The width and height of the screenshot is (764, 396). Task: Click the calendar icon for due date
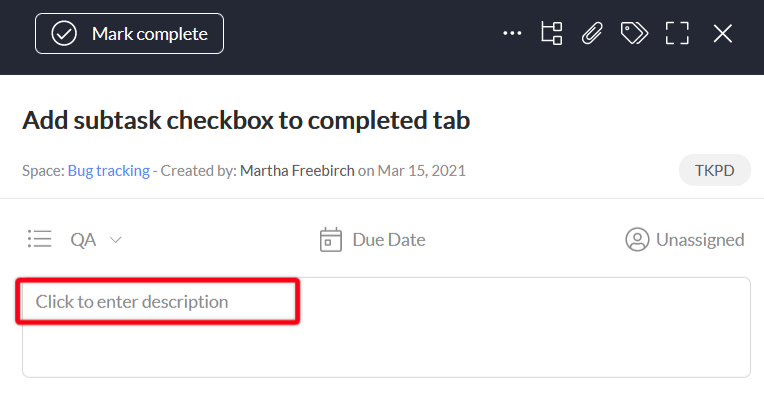coord(330,239)
